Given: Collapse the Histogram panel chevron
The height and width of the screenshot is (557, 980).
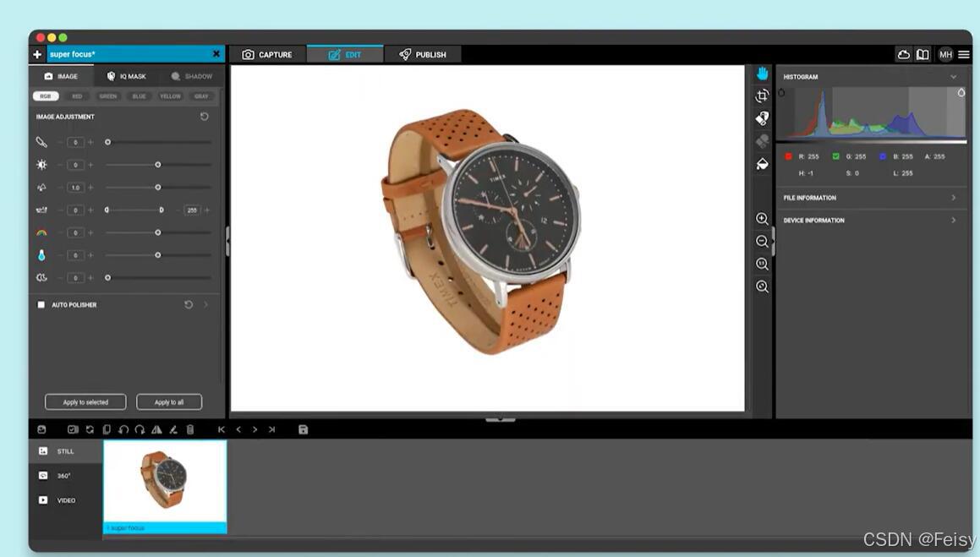Looking at the screenshot, I should coord(953,77).
